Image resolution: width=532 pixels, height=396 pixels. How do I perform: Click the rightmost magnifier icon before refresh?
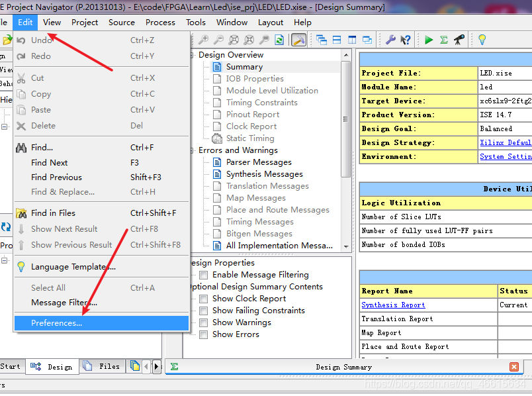264,40
